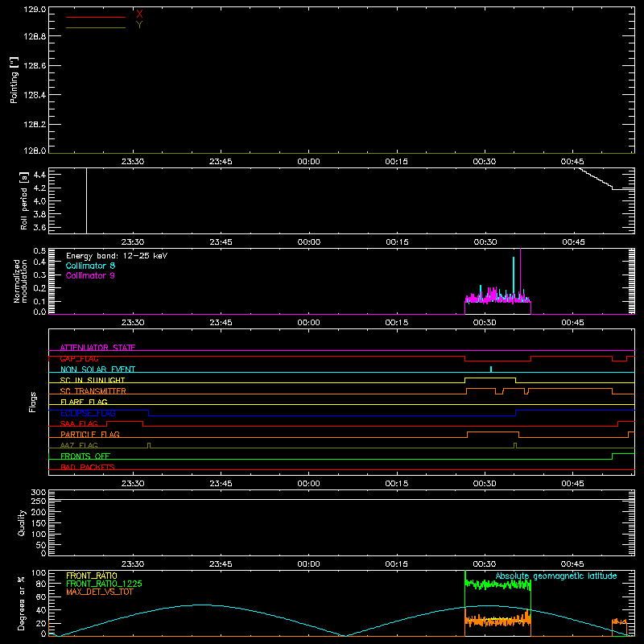Click 'Energy band: 12-25 keV' annotation
The image size is (644, 644).
click(x=117, y=256)
